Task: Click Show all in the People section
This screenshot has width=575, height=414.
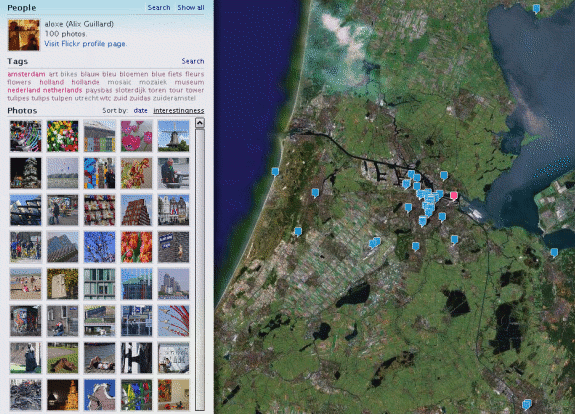Action: point(191,7)
